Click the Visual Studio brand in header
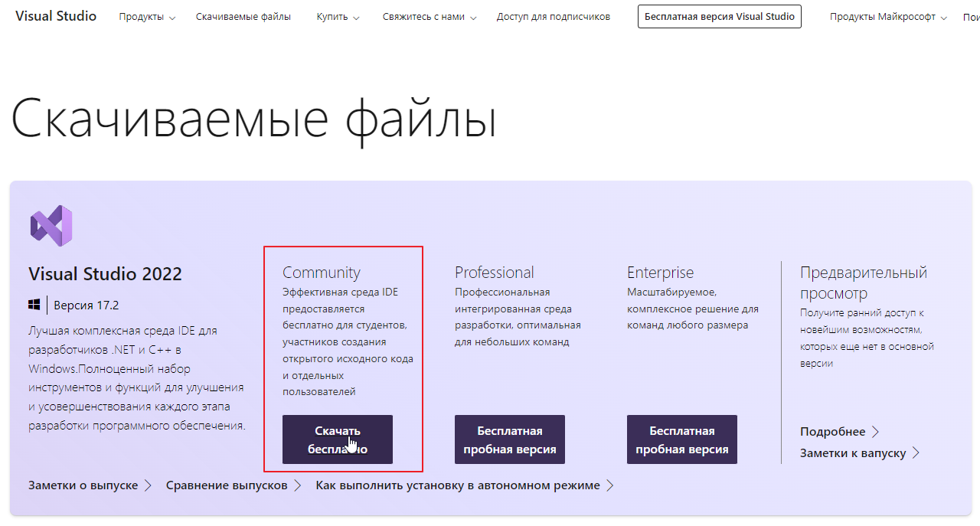 point(56,16)
